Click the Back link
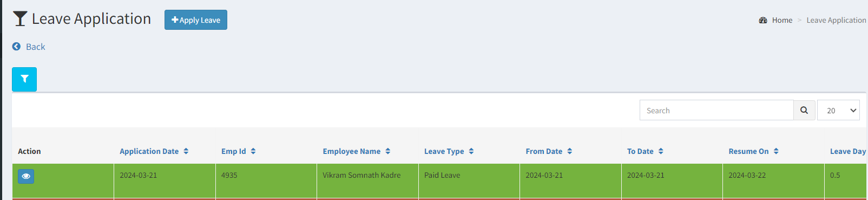Image resolution: width=868 pixels, height=200 pixels. [35, 47]
